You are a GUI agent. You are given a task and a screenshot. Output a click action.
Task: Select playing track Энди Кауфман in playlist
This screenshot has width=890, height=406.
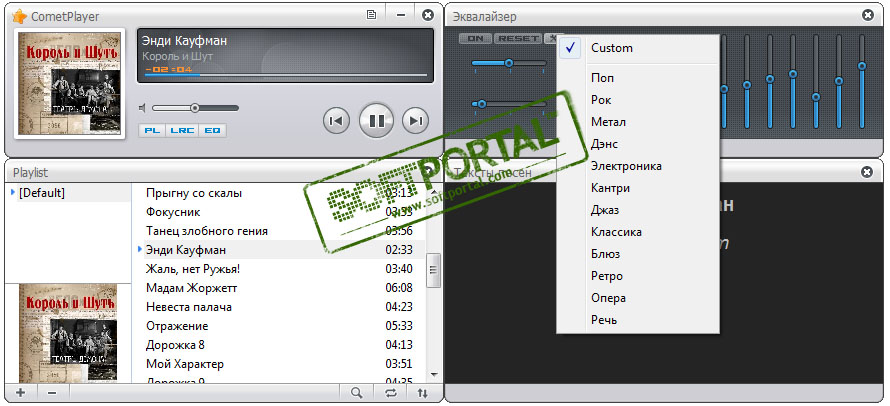tap(279, 250)
